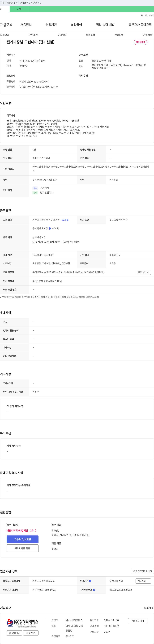Switch to 기업 tab at top
Image resolution: width=154 pixels, height=644 pixels.
19,9
